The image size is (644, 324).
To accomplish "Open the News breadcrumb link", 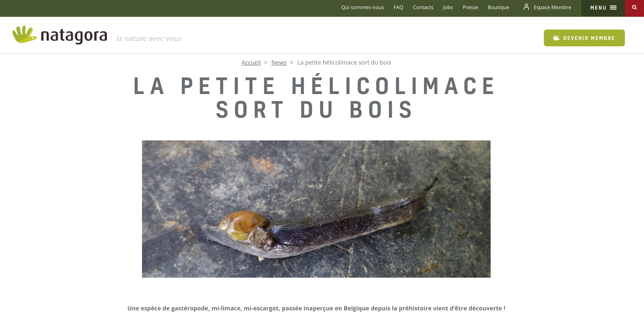I will (x=279, y=62).
